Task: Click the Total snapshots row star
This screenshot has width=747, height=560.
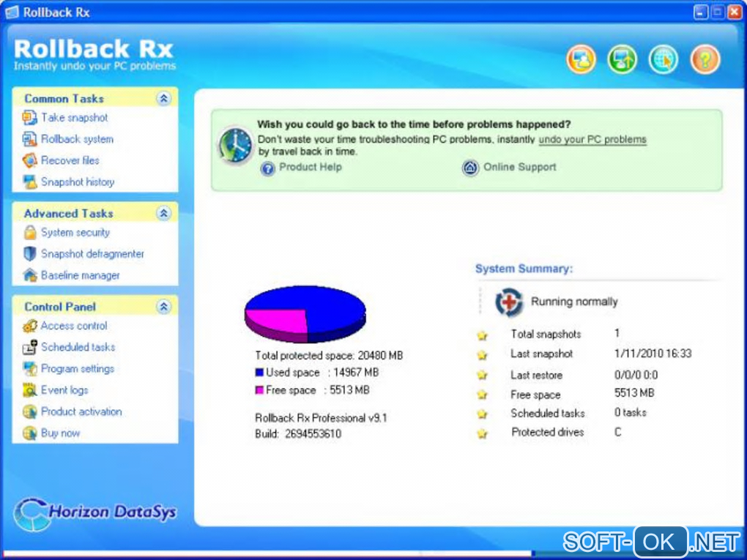Action: coord(482,336)
